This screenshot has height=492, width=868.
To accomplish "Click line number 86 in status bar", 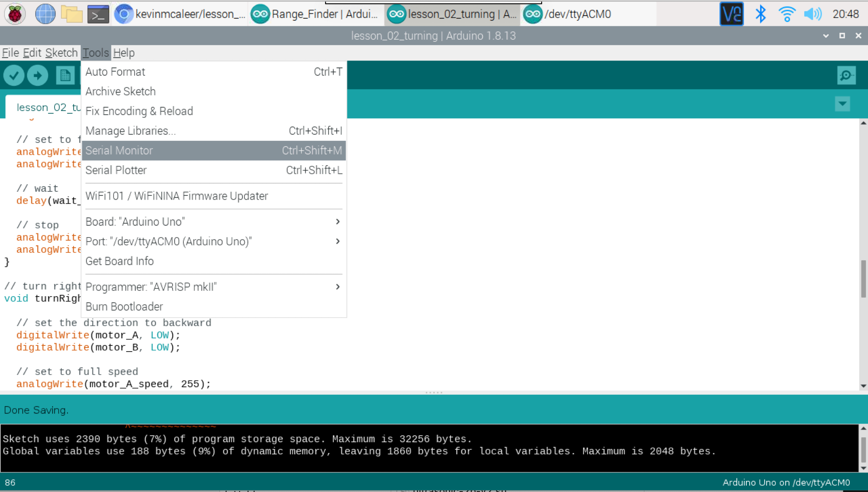I will (10, 482).
